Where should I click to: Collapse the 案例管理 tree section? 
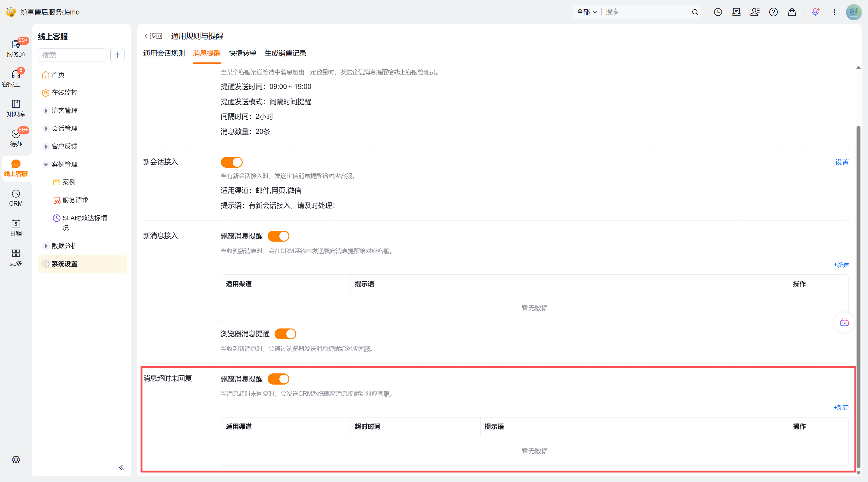(x=46, y=164)
